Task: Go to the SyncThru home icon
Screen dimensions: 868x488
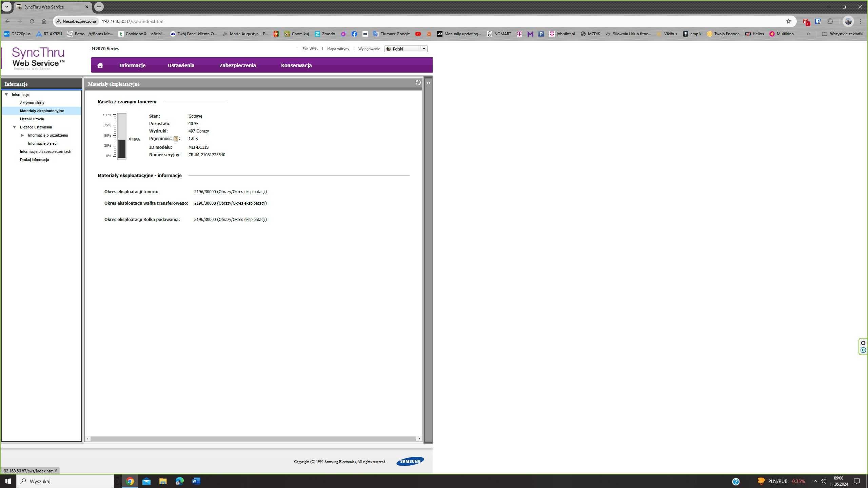Action: (x=100, y=65)
